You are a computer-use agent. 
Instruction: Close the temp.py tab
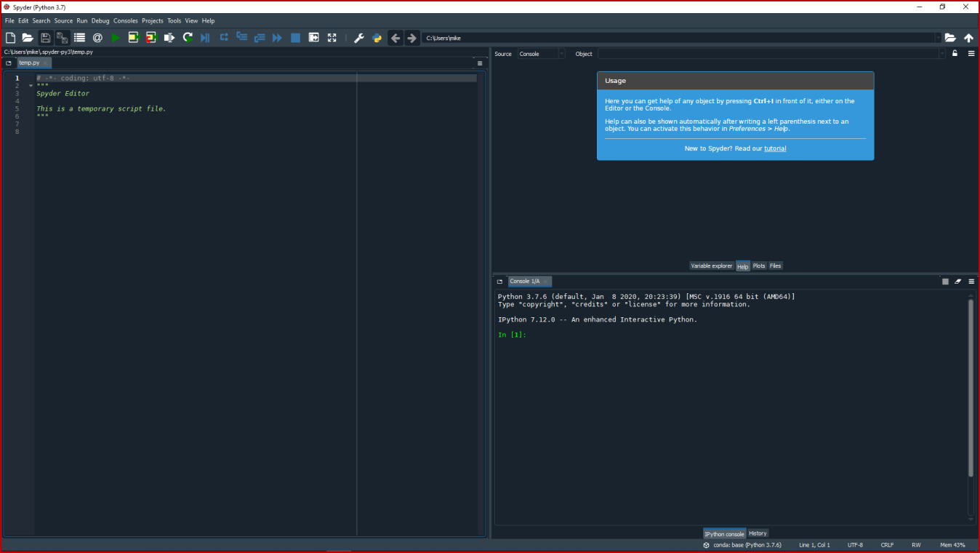pyautogui.click(x=45, y=63)
